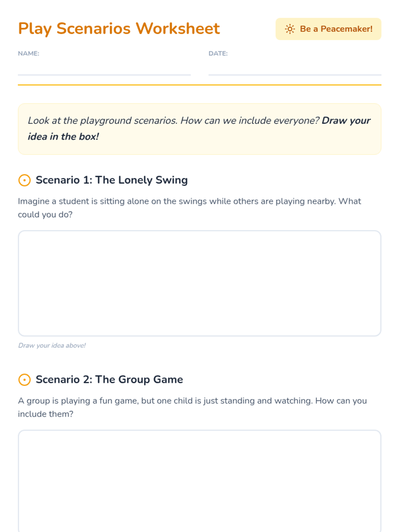Click the Play Scenarios Worksheet title
399x532 pixels.
[119, 29]
